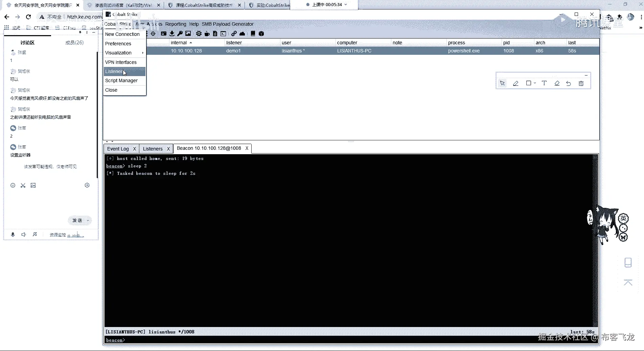Screen dimensions: 644x351
Task: Select the 10.10.100.128 session row
Action: [351, 51]
